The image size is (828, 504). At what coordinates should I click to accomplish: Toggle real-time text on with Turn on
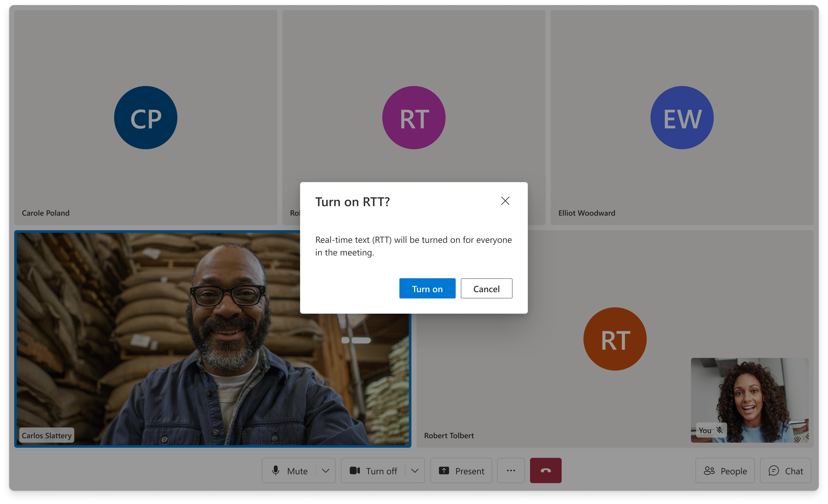click(x=427, y=288)
